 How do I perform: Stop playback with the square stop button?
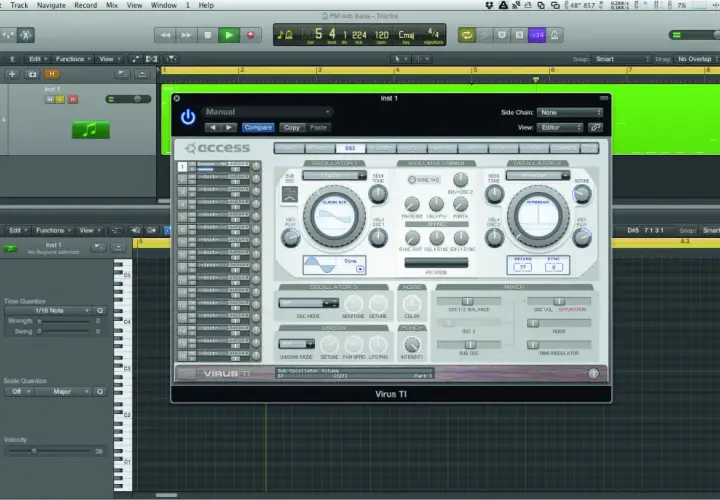coord(208,35)
